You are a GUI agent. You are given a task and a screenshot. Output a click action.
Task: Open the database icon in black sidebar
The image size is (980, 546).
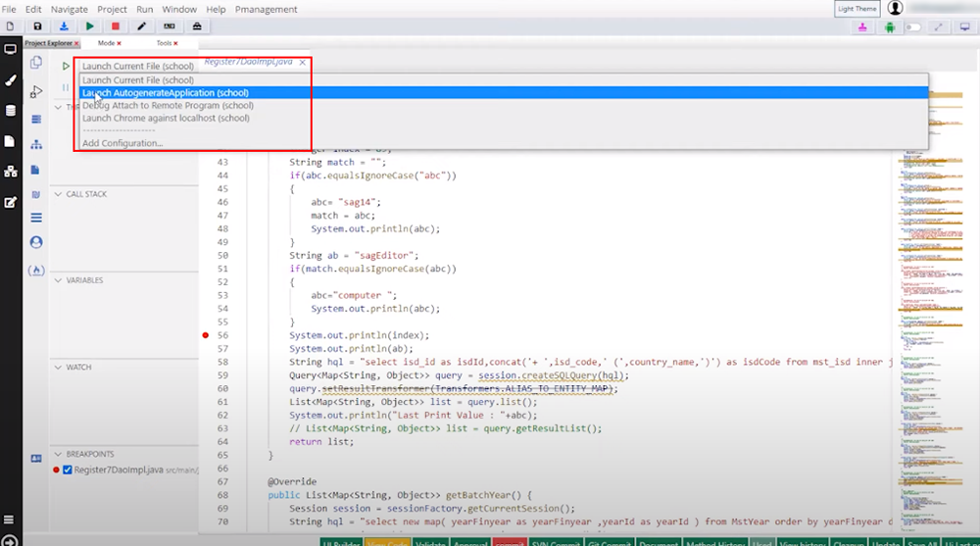[11, 111]
